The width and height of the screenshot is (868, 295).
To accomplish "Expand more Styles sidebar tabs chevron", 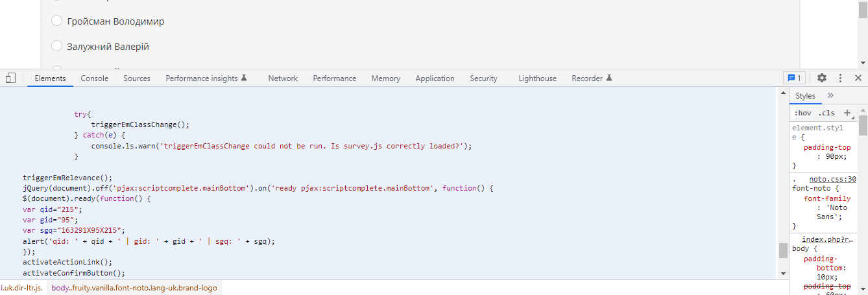I will [x=831, y=95].
